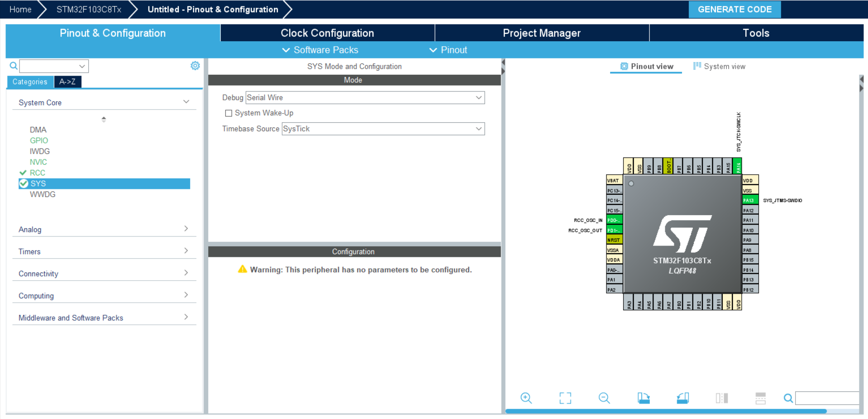Open the peripheral search combo box
The width and height of the screenshot is (868, 419).
click(x=54, y=66)
